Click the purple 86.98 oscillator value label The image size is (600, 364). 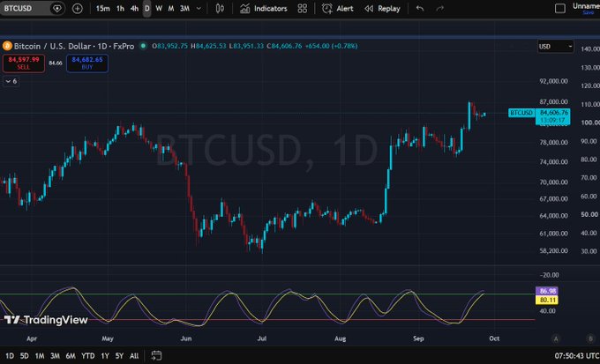pos(547,291)
